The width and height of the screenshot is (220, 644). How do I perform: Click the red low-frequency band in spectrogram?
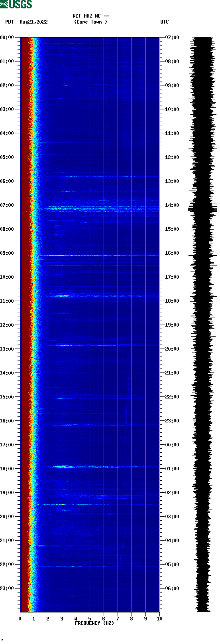coord(25,324)
